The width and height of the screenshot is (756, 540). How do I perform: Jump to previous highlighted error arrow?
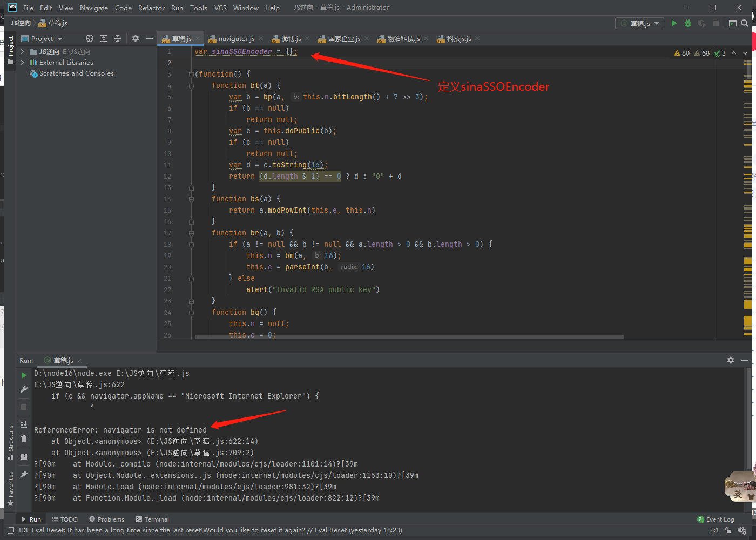pos(734,53)
